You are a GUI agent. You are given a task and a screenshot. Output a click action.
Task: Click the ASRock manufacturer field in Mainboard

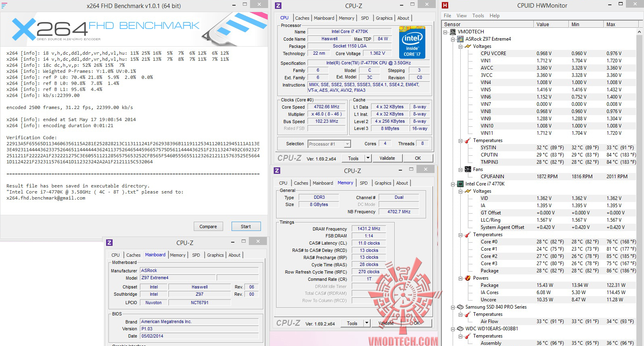[199, 270]
